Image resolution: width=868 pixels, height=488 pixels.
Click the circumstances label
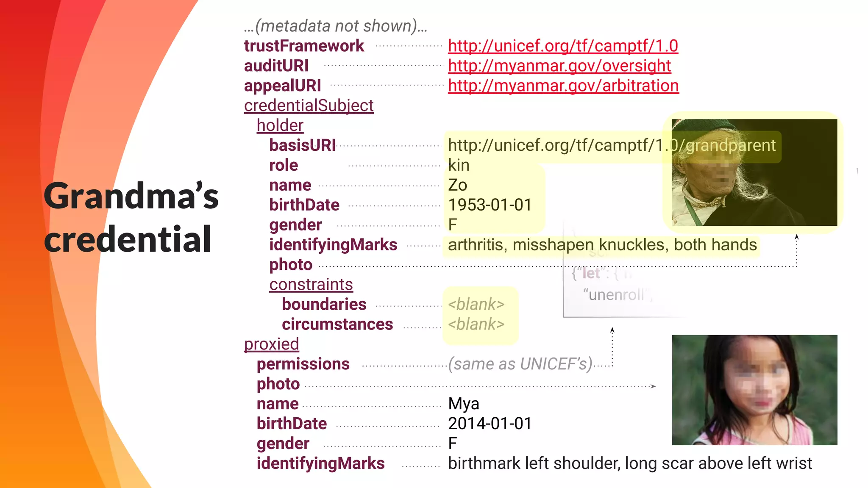pos(337,324)
